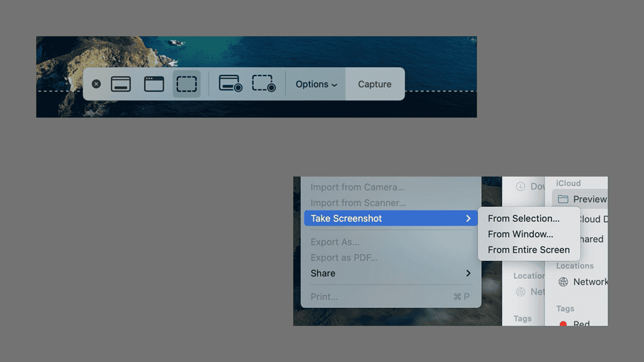644x362 pixels.
Task: Click the Network globe icon in sidebar
Action: (563, 282)
